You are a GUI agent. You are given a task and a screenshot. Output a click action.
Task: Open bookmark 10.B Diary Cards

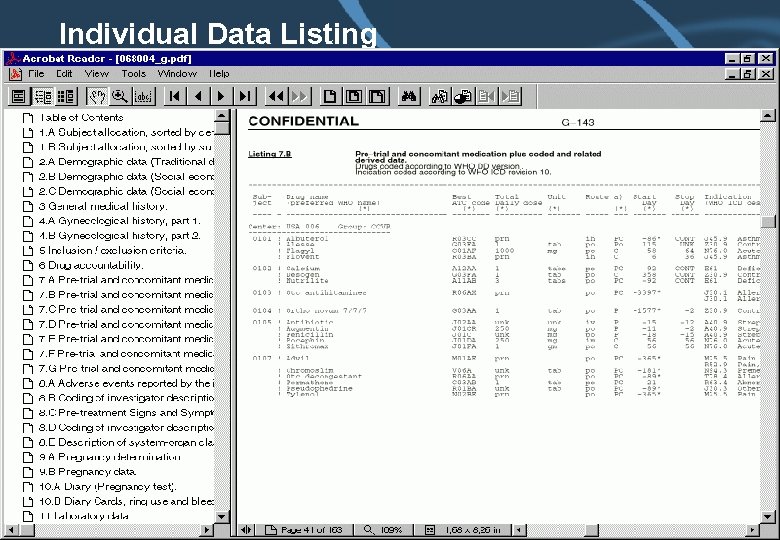126,501
